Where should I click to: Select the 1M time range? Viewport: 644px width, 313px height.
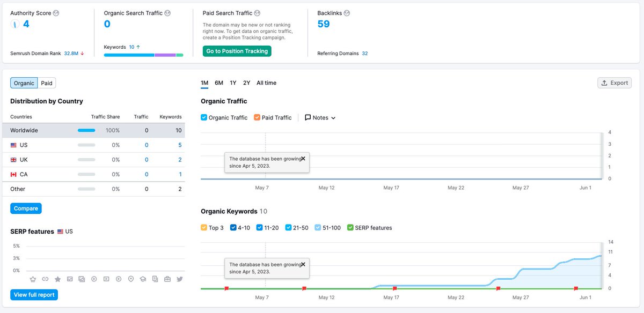tap(204, 83)
